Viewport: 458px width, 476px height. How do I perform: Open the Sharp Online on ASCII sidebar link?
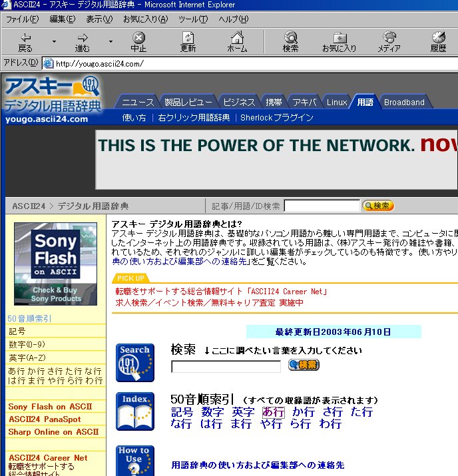click(x=53, y=432)
